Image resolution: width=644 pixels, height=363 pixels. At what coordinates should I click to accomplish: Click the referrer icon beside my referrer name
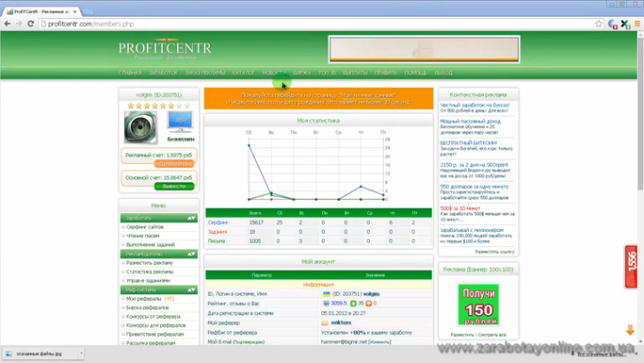coord(325,322)
